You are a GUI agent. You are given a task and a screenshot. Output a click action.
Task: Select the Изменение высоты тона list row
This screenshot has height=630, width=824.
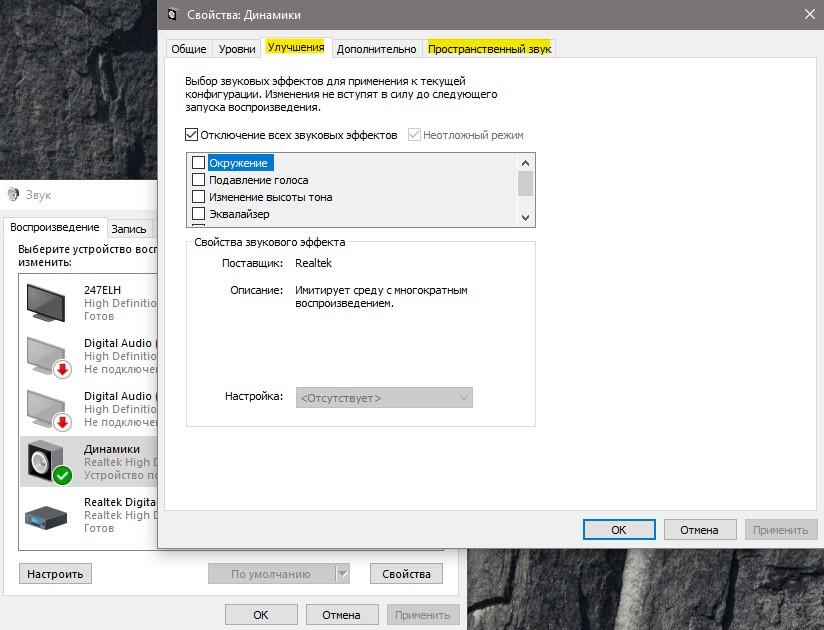(x=352, y=197)
